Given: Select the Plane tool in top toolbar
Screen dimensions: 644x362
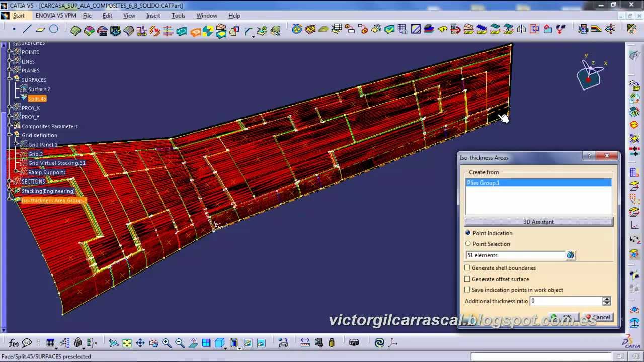Looking at the screenshot, I should click(41, 30).
